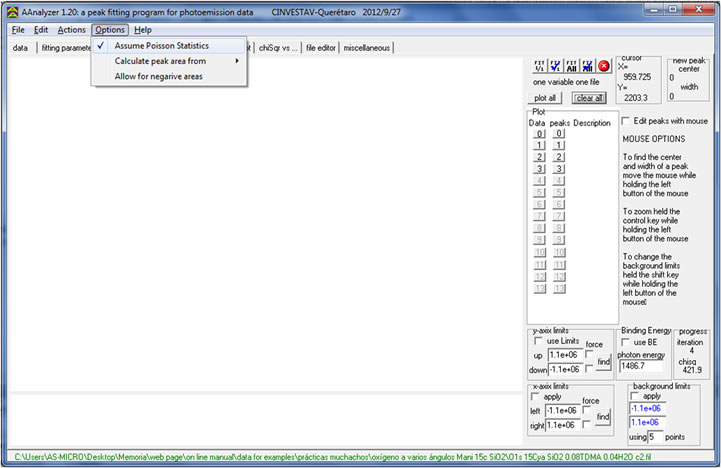Image resolution: width=721 pixels, height=468 pixels.
Task: Enable the use BE checkbox
Action: (627, 342)
